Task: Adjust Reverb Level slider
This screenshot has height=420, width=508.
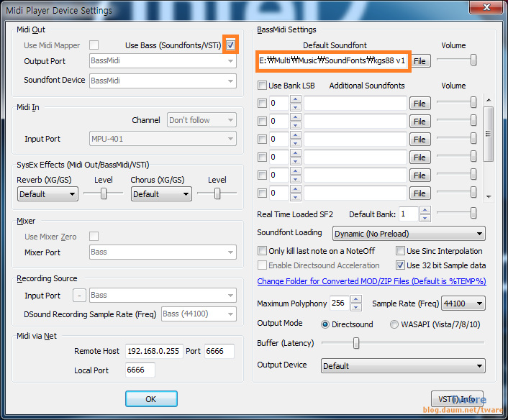Action: click(x=104, y=193)
